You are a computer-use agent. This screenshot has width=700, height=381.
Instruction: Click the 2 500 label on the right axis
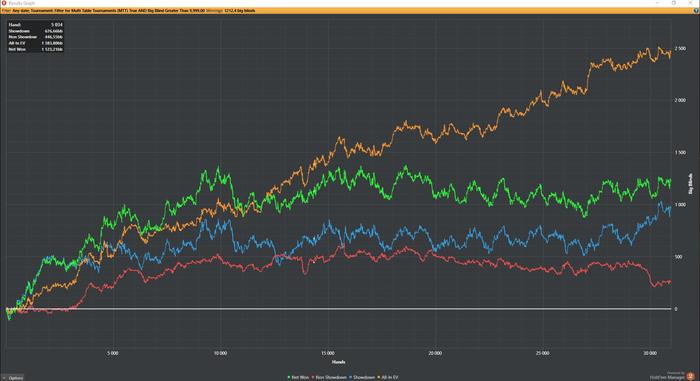(680, 48)
